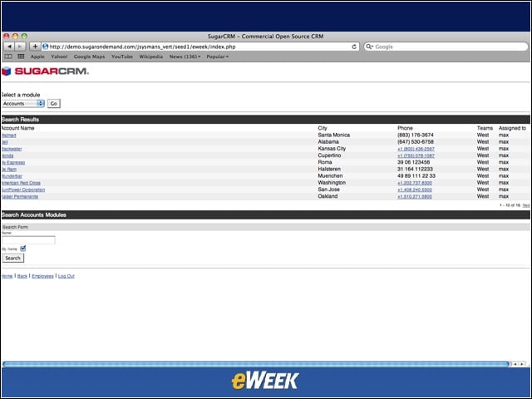This screenshot has height=399, width=532.
Task: Open the bookmarks book icon
Action: coord(8,57)
